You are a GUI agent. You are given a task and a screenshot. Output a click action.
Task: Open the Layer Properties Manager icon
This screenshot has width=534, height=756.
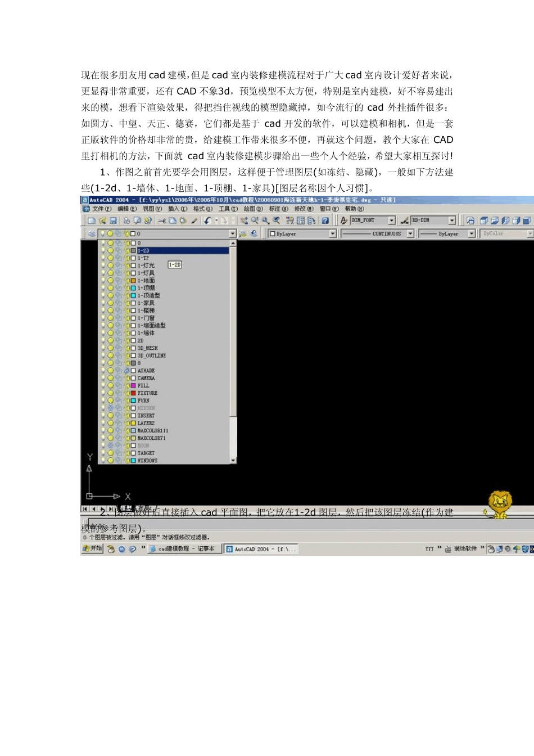tap(92, 233)
